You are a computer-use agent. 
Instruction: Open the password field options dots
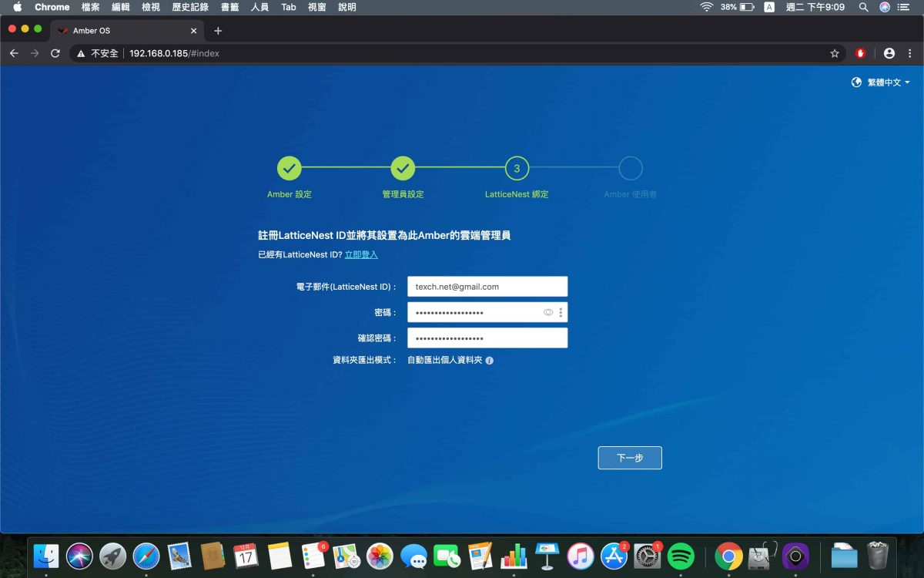pyautogui.click(x=561, y=312)
